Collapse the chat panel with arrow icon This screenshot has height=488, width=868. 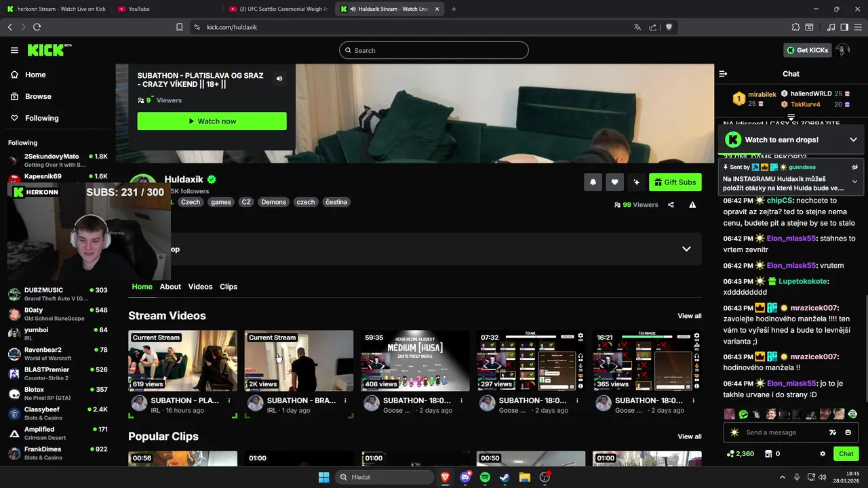723,74
